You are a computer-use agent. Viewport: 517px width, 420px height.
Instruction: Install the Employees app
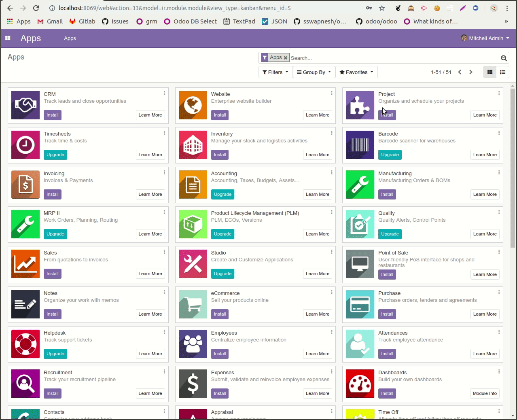220,354
